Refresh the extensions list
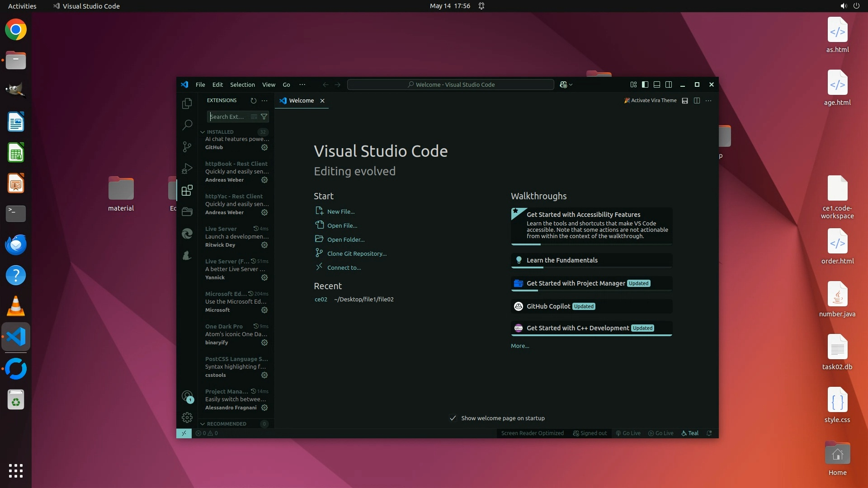Screen dimensions: 868x488 pos(253,100)
